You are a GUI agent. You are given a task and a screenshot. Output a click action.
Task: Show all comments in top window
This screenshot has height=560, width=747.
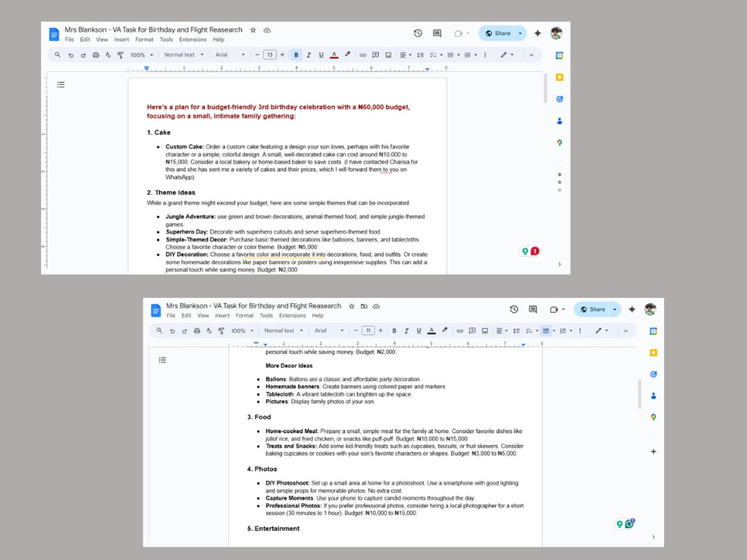click(437, 33)
